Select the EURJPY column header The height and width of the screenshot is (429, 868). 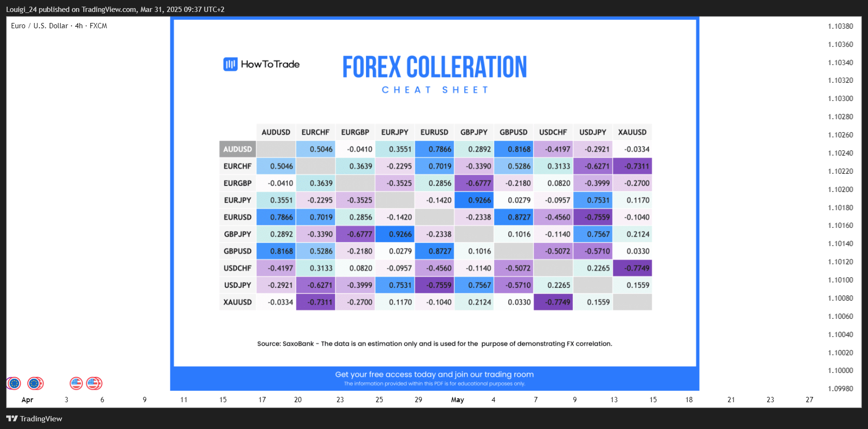(395, 132)
